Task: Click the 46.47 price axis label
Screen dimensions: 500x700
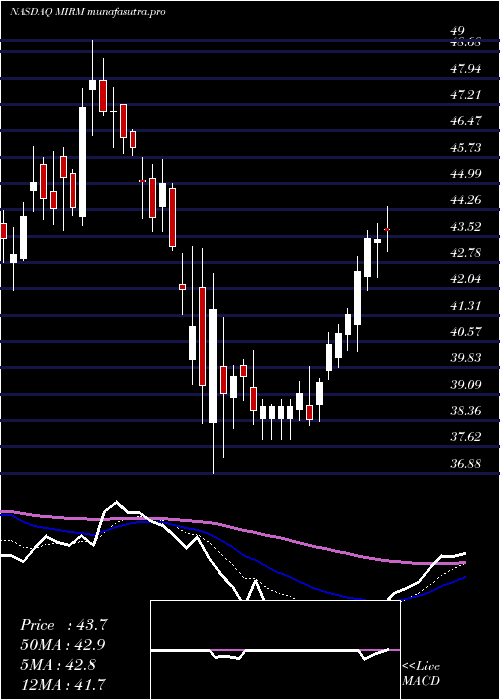Action: 466,121
